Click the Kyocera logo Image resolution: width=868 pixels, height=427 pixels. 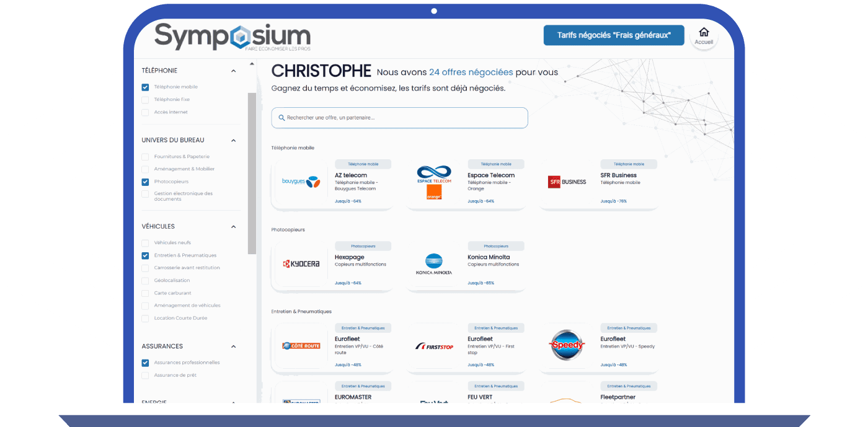301,264
